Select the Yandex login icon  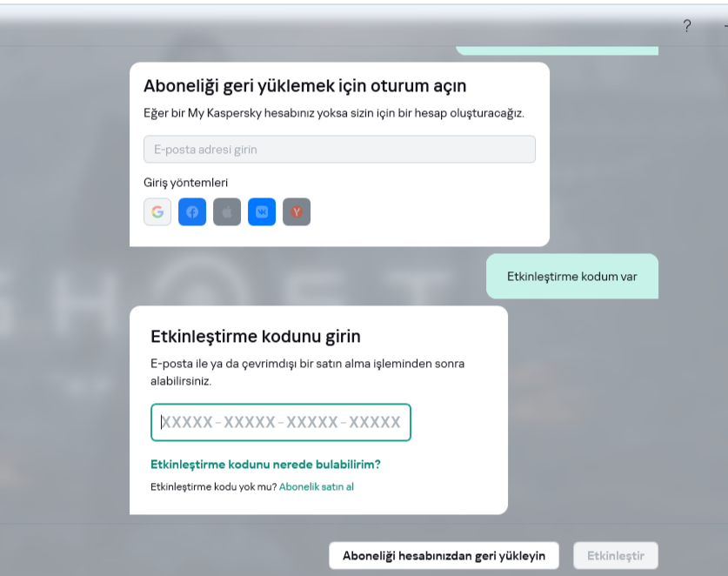click(297, 211)
